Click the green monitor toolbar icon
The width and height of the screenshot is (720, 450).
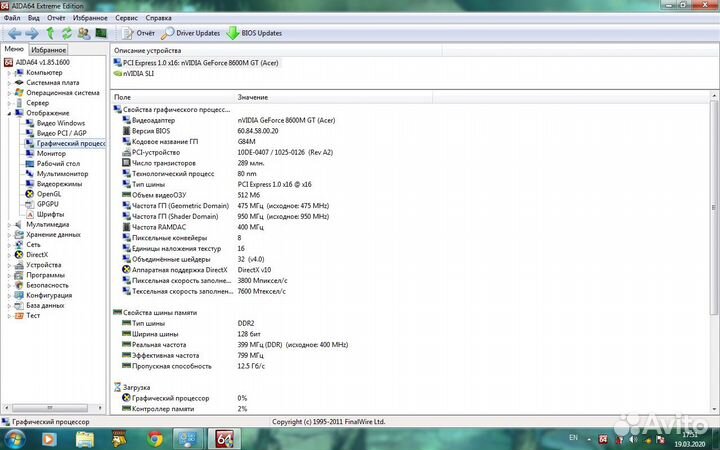[101, 33]
